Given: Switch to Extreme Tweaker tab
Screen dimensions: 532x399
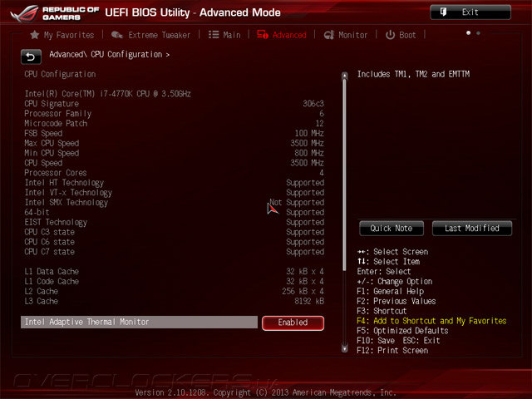Looking at the screenshot, I should point(151,35).
